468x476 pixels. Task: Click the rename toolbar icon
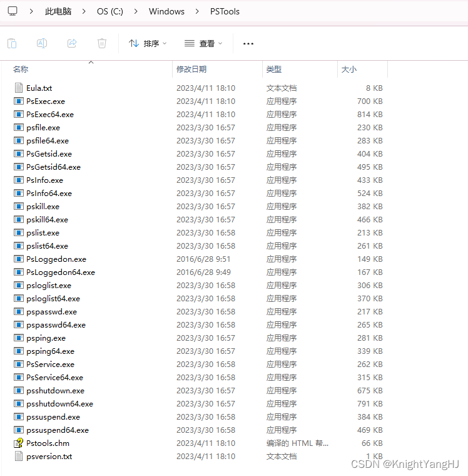[42, 43]
